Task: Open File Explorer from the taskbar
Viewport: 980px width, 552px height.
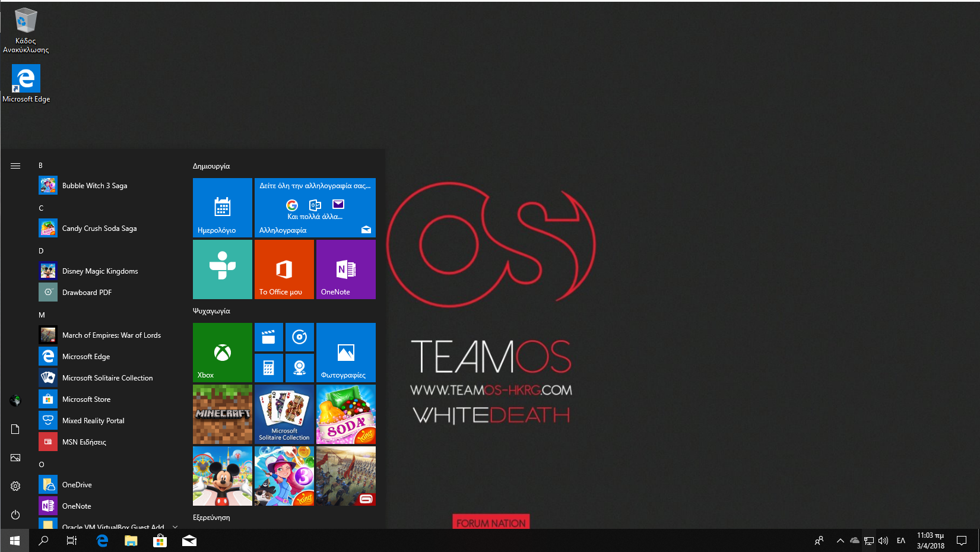Action: click(131, 541)
